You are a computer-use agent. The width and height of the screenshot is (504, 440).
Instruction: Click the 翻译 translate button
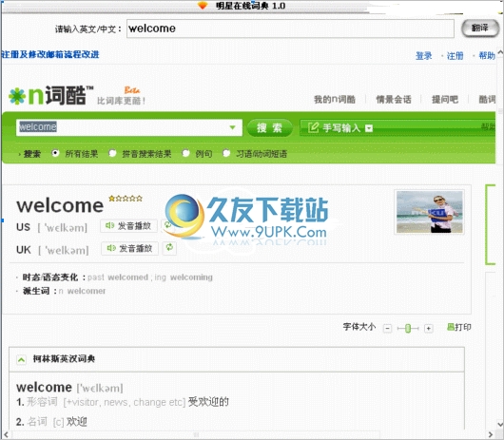(x=480, y=29)
